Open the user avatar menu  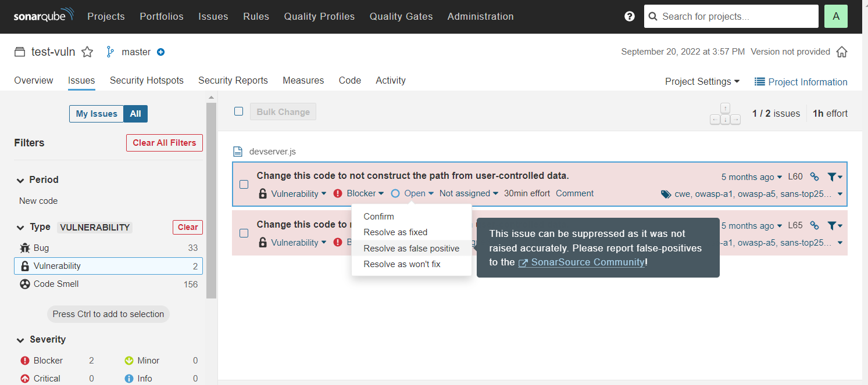[835, 16]
